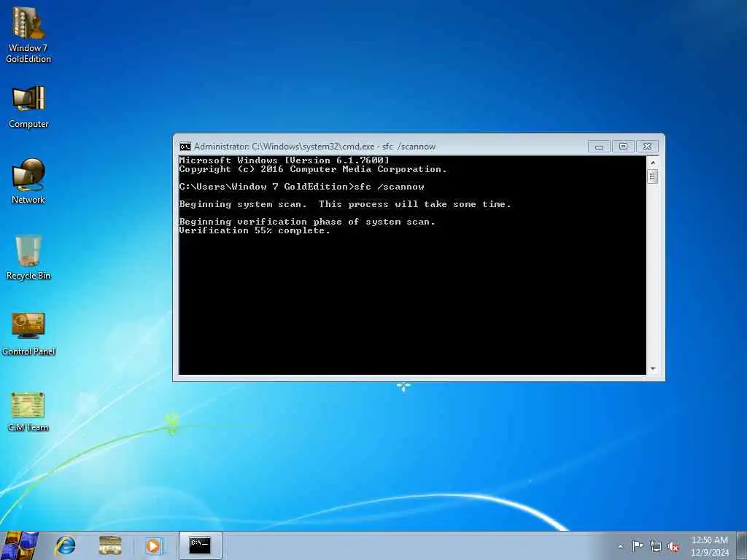The width and height of the screenshot is (747, 560).
Task: Open the Start menu orb
Action: pos(19,545)
